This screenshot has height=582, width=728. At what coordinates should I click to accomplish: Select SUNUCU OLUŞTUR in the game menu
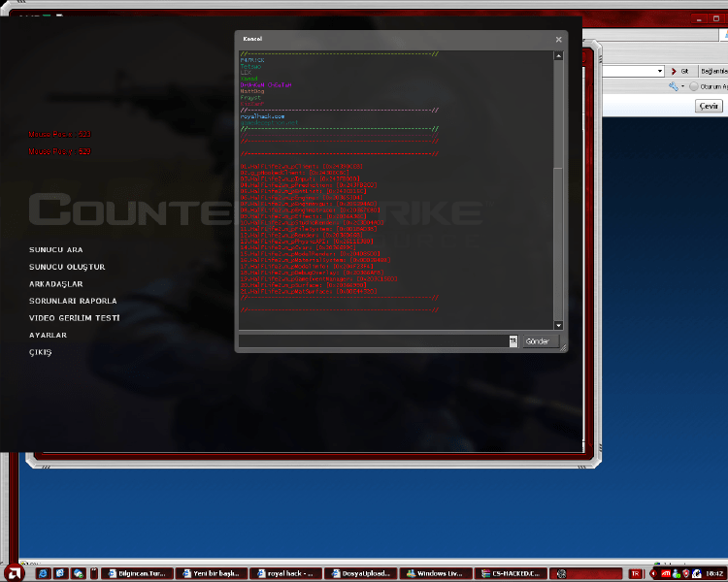[67, 267]
